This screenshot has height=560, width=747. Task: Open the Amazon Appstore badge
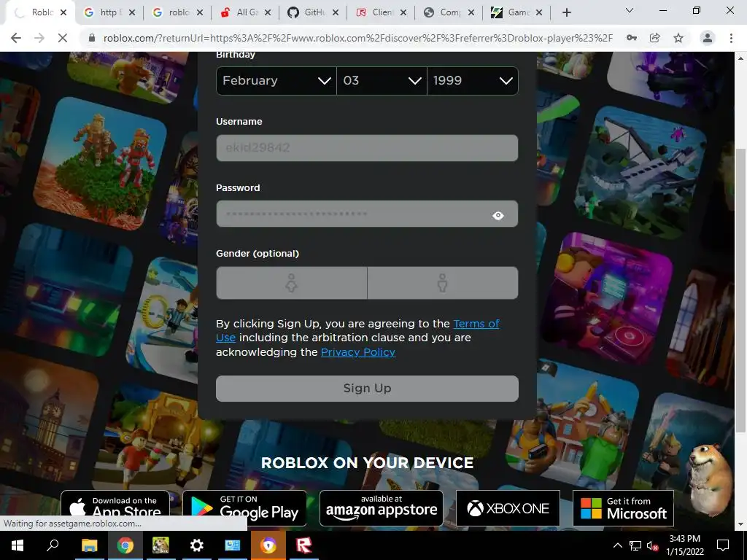coord(381,508)
